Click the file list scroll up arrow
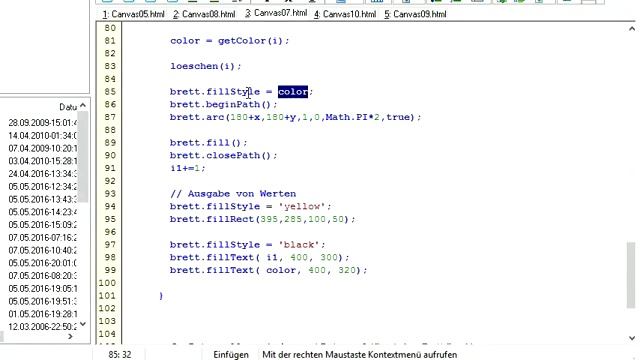This screenshot has width=640, height=360. pos(83,106)
